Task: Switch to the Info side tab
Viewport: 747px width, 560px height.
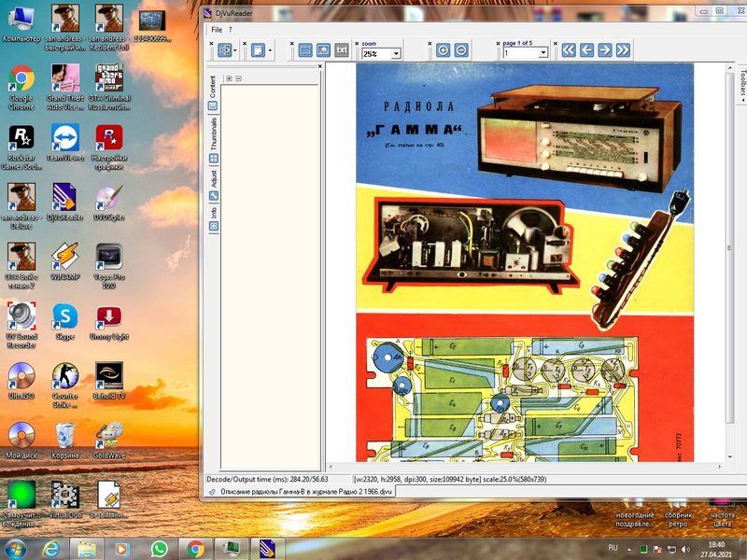Action: [x=214, y=218]
